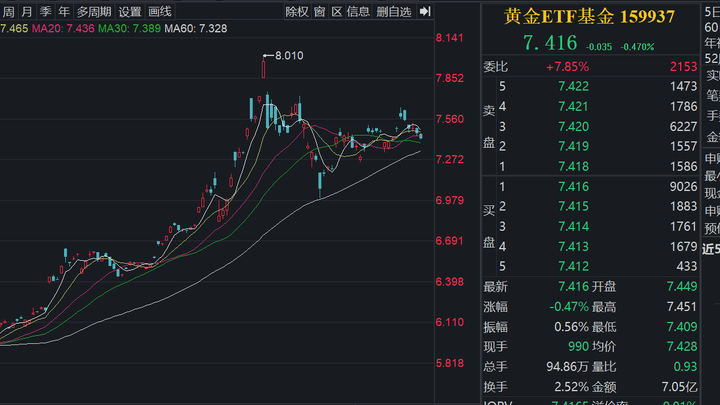The image size is (720, 405).
Task: Select sell level 5 price 7.422
Action: pos(574,86)
